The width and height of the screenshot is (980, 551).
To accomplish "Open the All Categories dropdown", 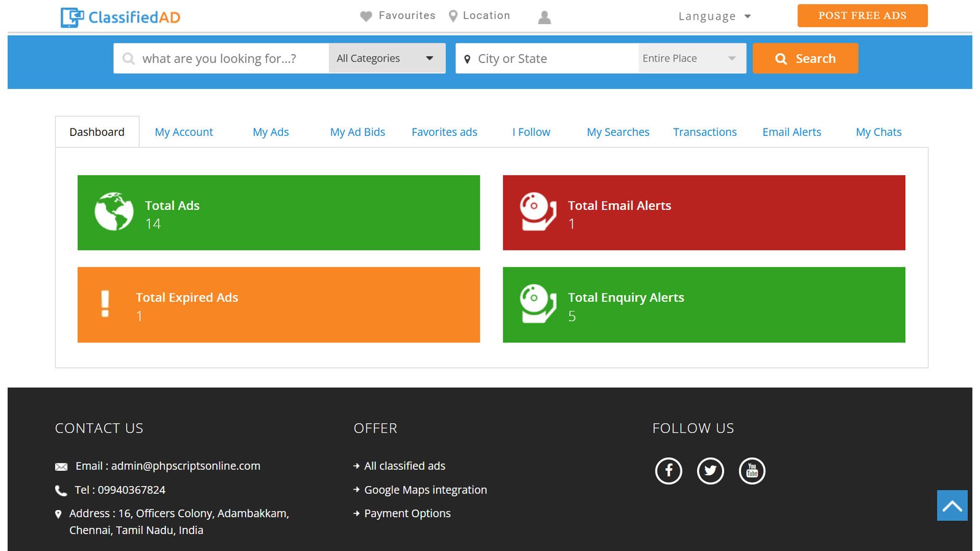I will pos(387,58).
